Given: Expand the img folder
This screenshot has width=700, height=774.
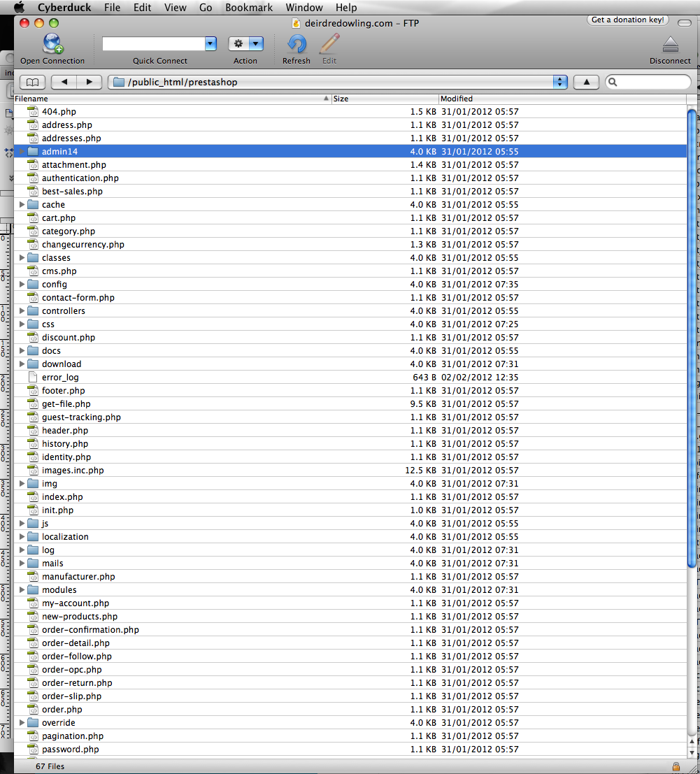Looking at the screenshot, I should click(x=22, y=483).
